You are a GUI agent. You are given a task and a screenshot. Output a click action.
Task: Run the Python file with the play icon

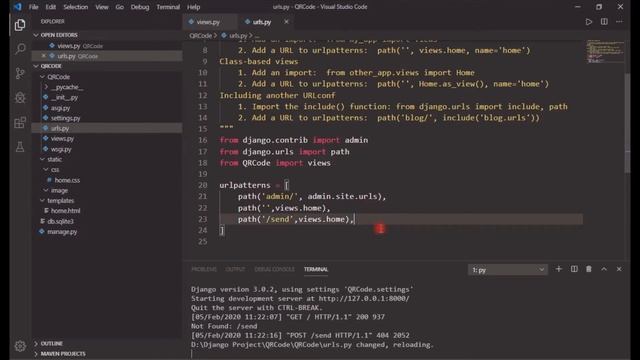(589, 22)
